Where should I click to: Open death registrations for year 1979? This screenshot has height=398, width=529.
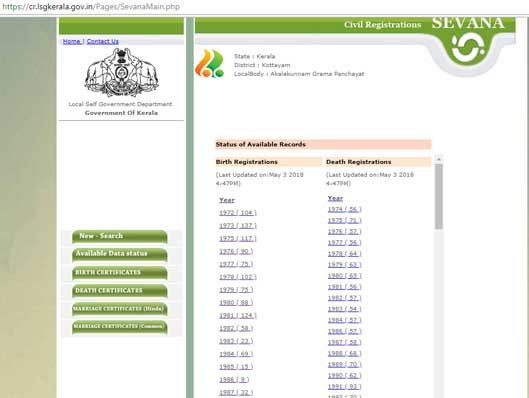click(344, 264)
